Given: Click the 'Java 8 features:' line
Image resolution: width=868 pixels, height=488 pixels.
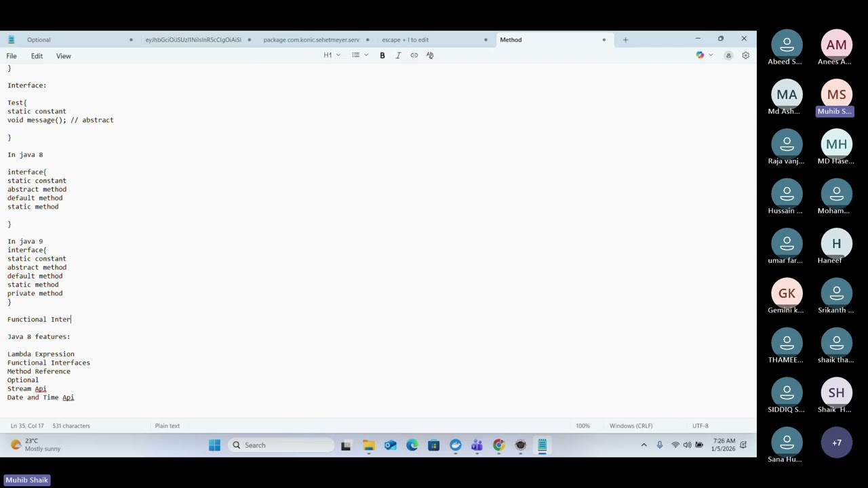Looking at the screenshot, I should [39, 337].
